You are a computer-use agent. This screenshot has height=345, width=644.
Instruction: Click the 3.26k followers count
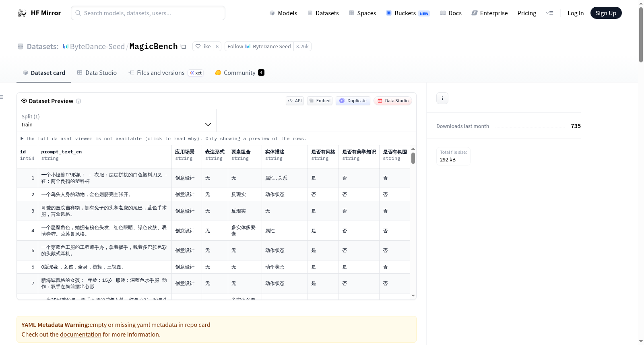click(302, 46)
